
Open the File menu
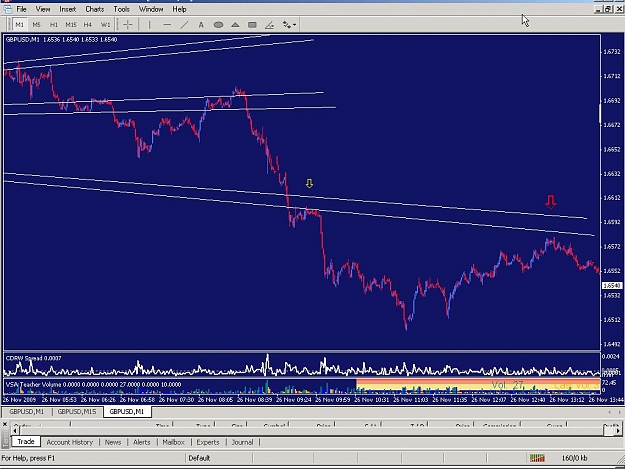22,9
